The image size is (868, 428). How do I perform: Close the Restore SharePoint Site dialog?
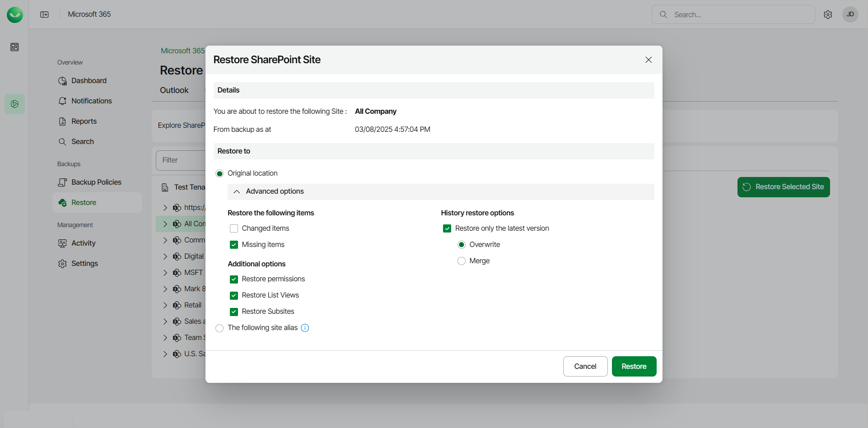point(649,60)
